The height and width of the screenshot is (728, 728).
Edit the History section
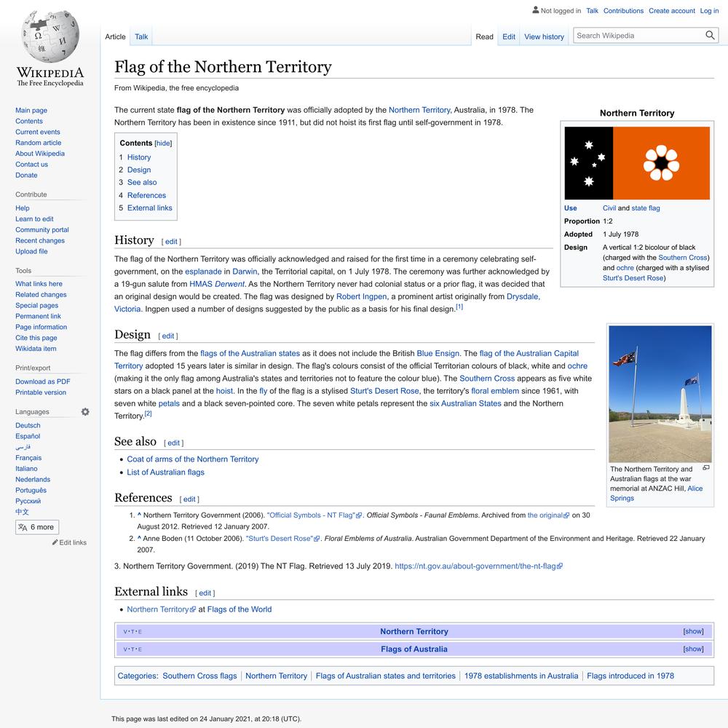171,242
